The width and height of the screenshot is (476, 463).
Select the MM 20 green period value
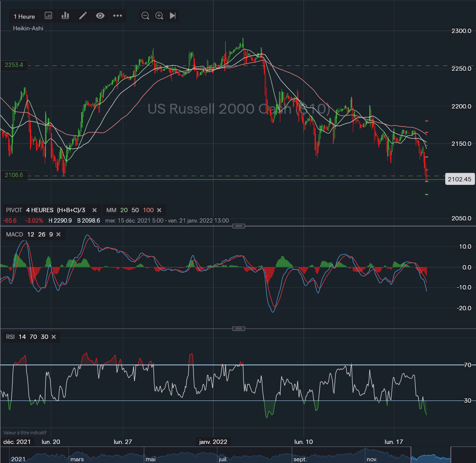point(124,210)
